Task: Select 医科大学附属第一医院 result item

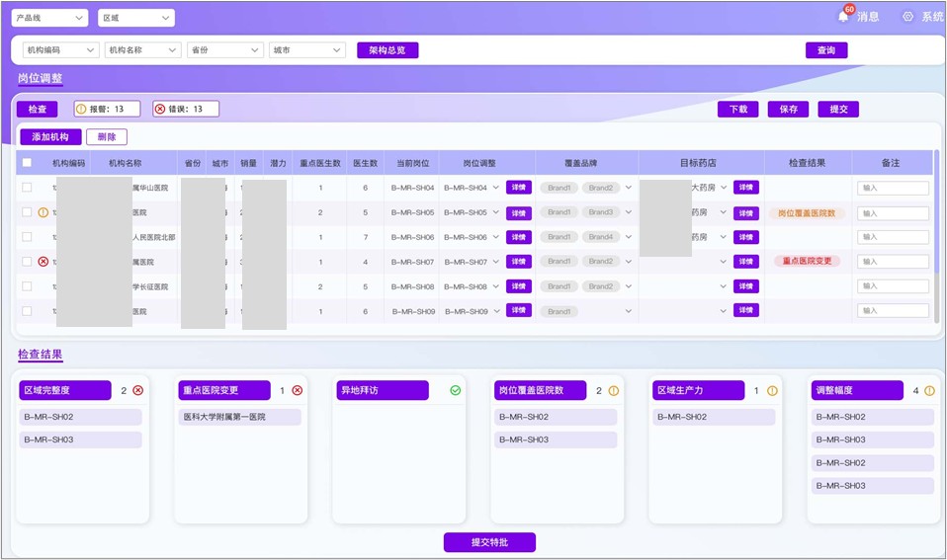Action: 240,417
